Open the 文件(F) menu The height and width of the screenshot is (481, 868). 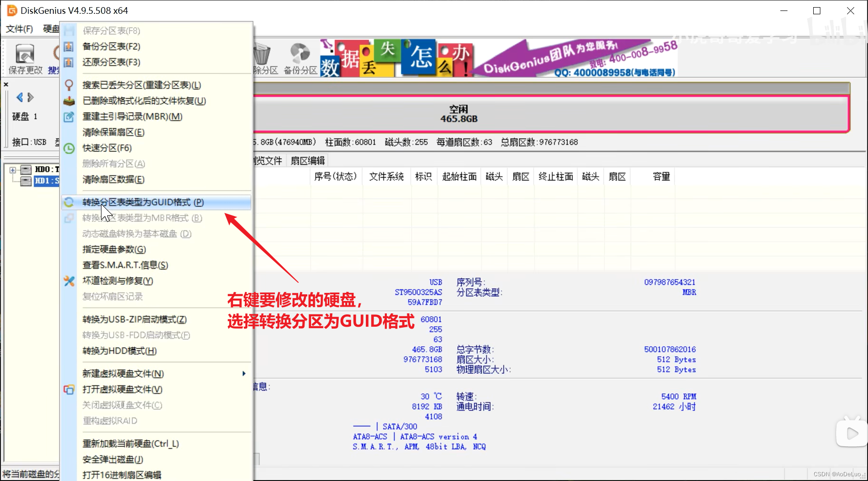point(20,29)
